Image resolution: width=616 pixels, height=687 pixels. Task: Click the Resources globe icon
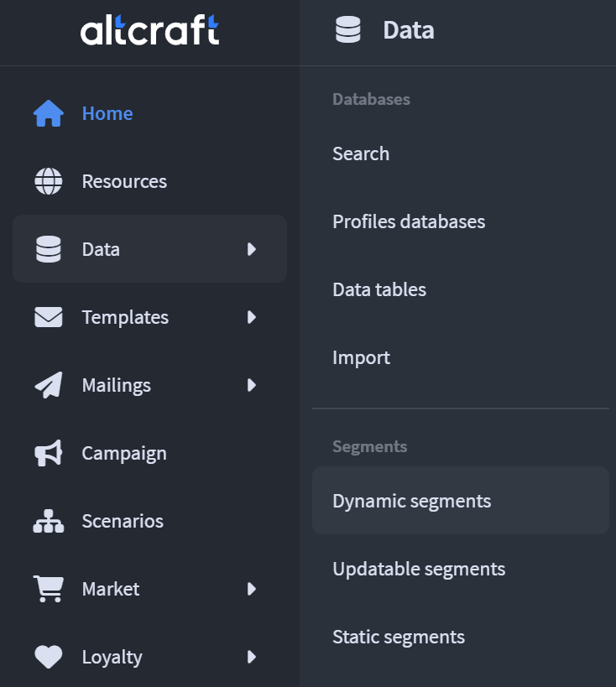point(49,181)
